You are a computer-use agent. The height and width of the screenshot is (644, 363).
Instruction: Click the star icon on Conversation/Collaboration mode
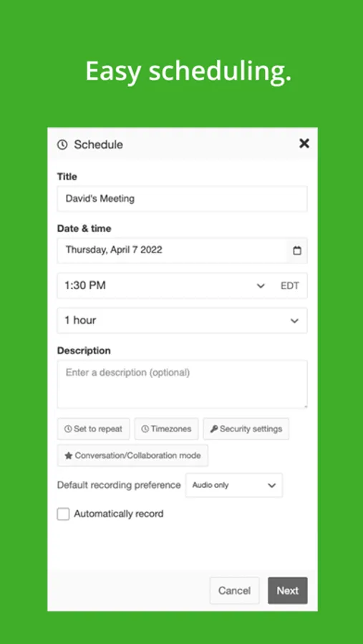click(68, 456)
